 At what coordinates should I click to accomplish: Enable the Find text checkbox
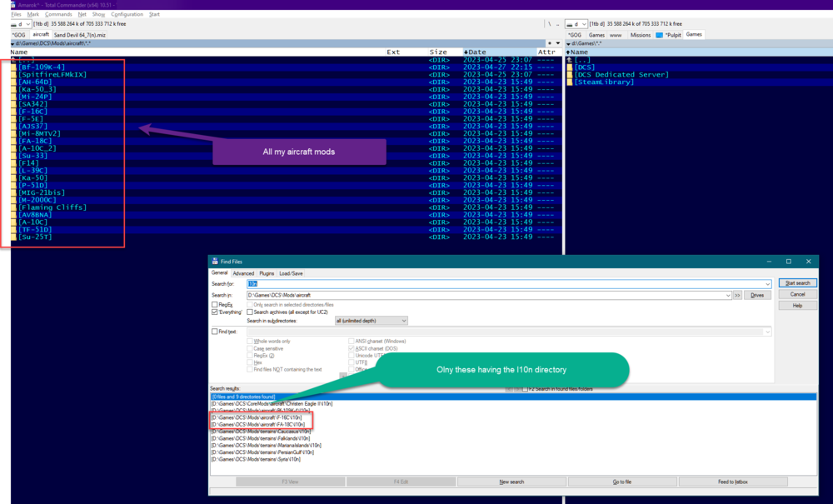click(x=215, y=332)
